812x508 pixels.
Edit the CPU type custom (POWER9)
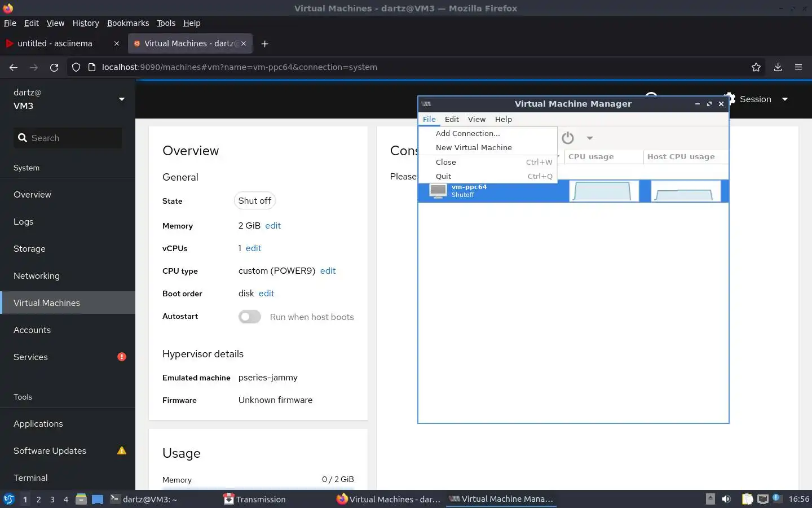pyautogui.click(x=328, y=270)
